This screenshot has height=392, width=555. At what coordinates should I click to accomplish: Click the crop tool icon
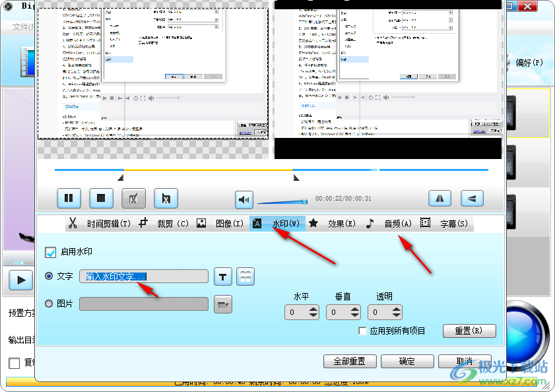pyautogui.click(x=143, y=223)
